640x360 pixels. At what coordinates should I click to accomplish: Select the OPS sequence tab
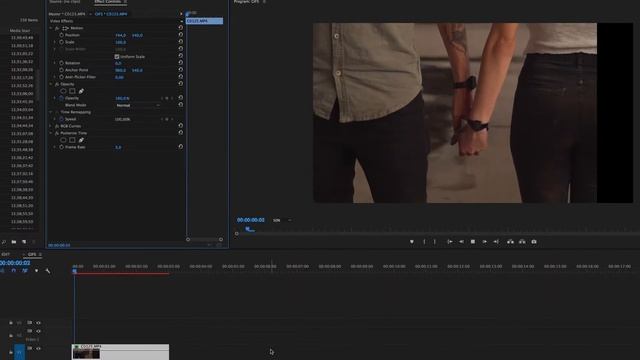(x=32, y=254)
